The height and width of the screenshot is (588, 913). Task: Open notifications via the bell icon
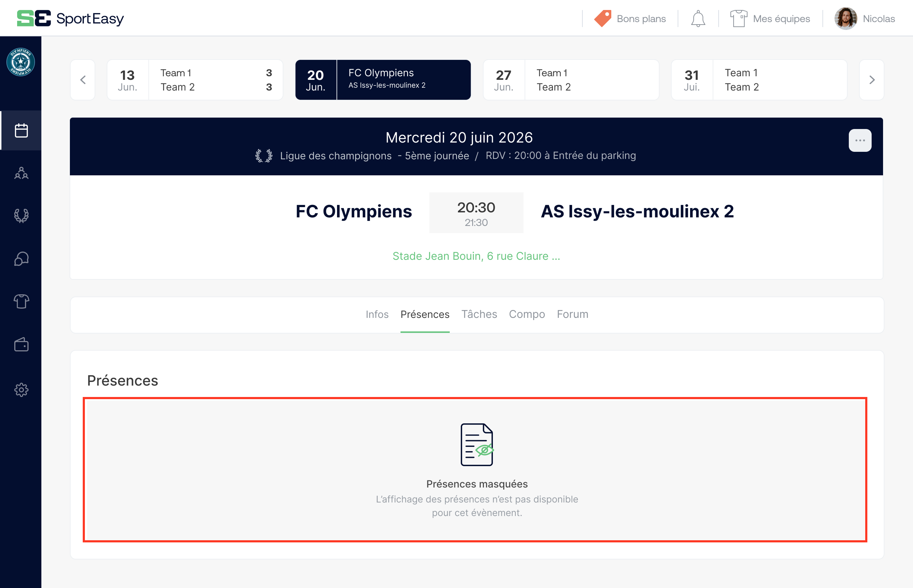coord(698,18)
